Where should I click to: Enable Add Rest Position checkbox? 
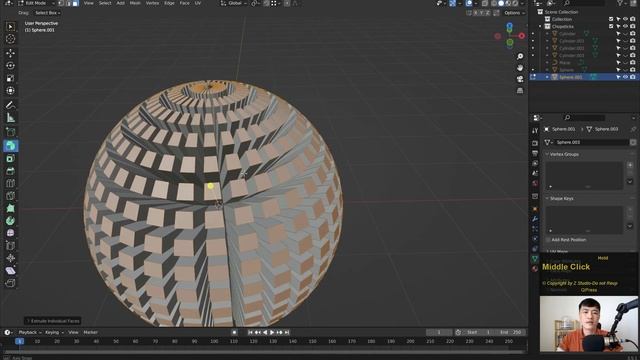[548, 240]
